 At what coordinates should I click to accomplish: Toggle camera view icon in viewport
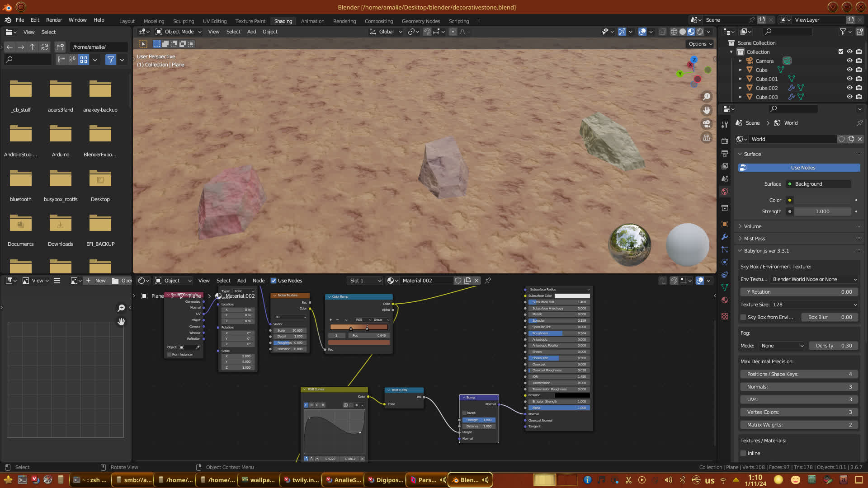coord(707,124)
